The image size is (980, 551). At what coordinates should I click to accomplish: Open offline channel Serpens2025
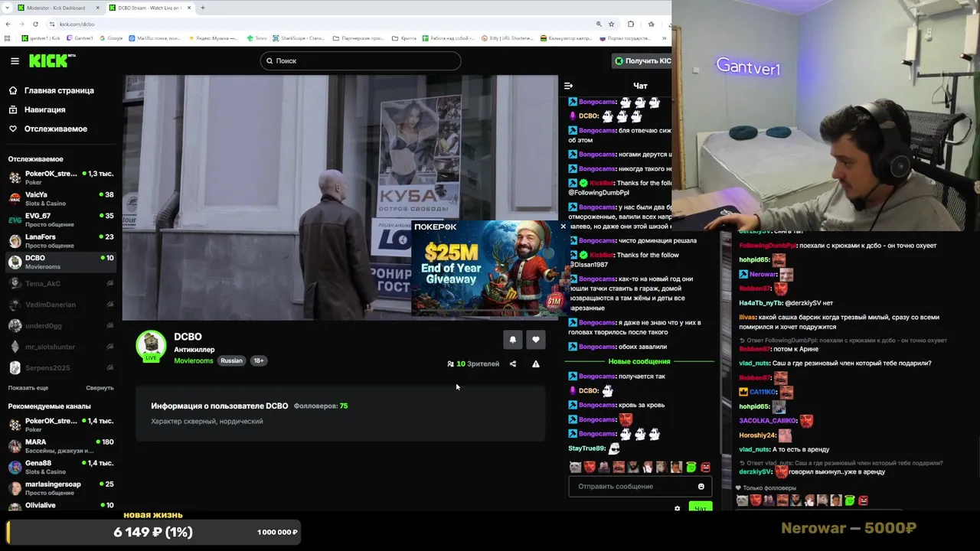tap(60, 368)
